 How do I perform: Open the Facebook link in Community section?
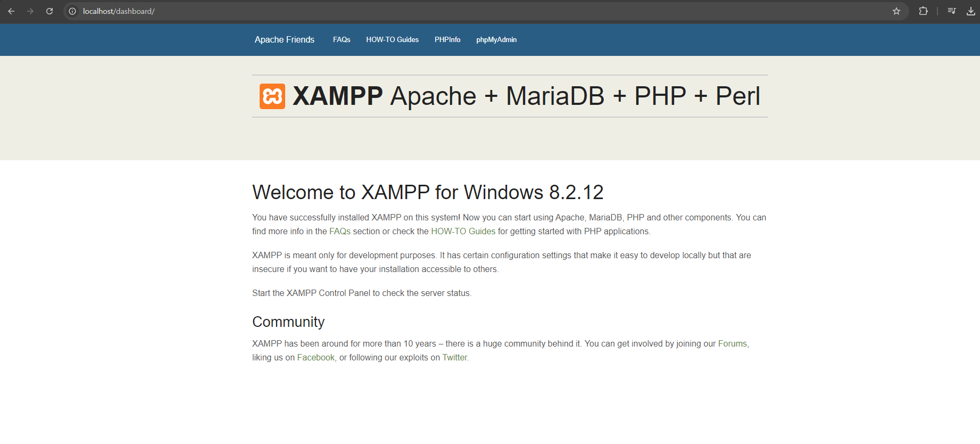[x=316, y=357]
